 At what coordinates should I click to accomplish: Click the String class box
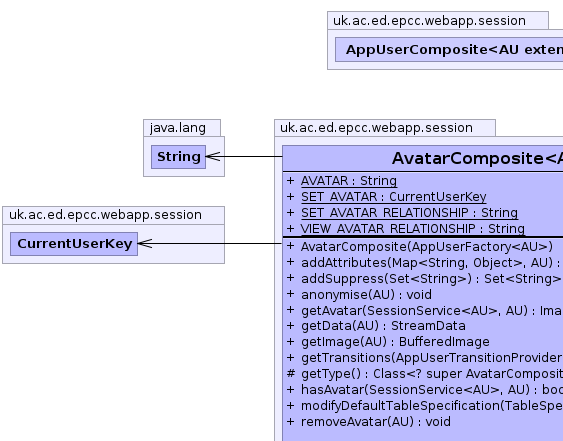click(178, 157)
